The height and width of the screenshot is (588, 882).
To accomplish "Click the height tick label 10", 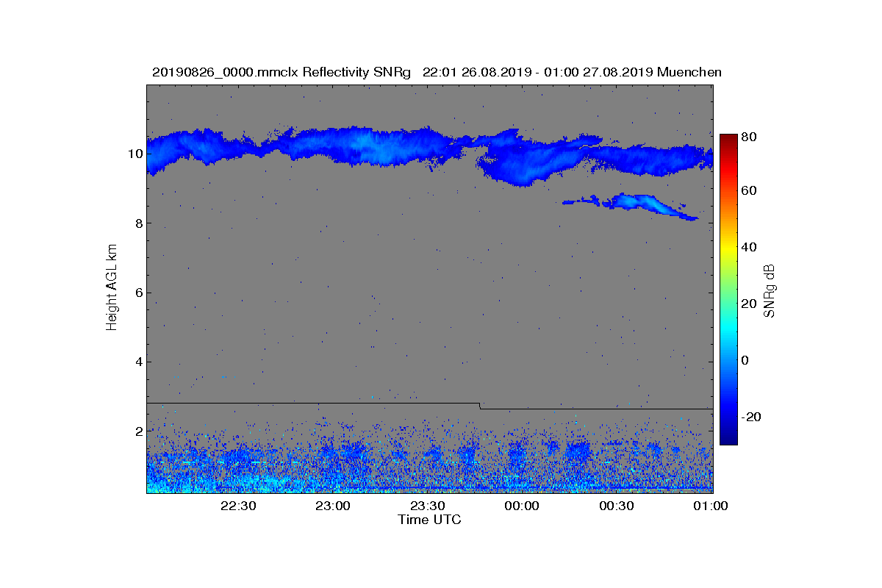I will pos(135,154).
